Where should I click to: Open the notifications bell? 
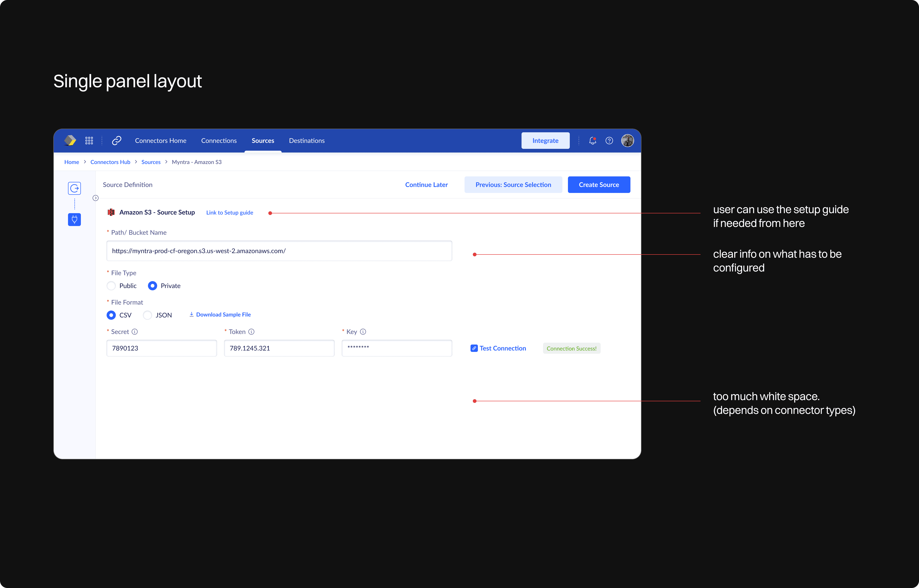tap(592, 141)
